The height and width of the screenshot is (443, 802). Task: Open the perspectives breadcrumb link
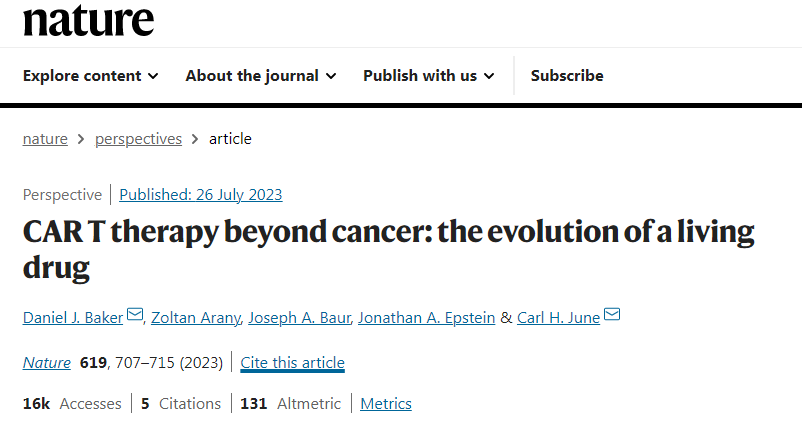coord(138,139)
